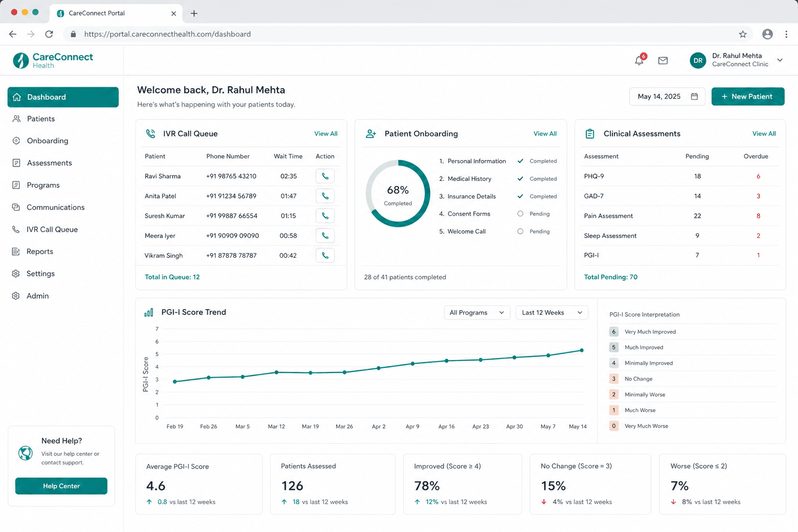798x532 pixels.
Task: Click the DR user avatar
Action: click(x=698, y=60)
